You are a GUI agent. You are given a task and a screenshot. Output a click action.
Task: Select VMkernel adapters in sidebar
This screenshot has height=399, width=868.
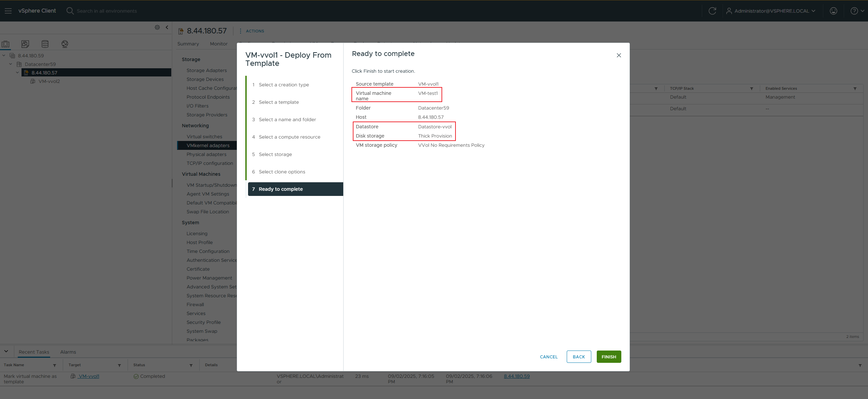[207, 145]
